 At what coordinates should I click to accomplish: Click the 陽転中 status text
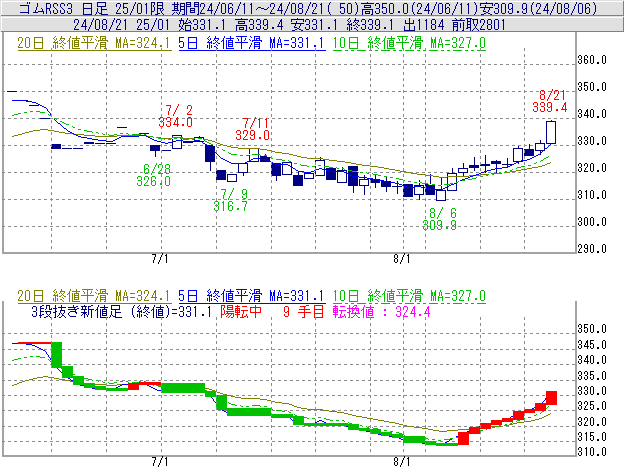tap(241, 311)
